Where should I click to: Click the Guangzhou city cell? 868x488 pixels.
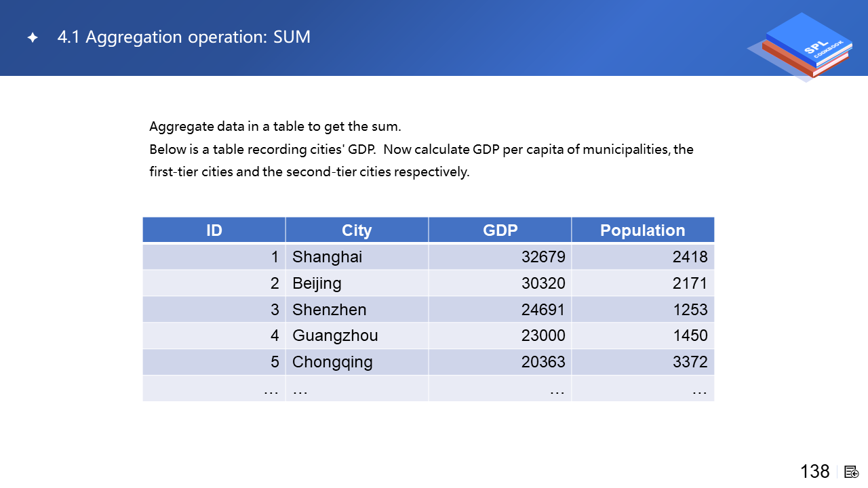(335, 335)
